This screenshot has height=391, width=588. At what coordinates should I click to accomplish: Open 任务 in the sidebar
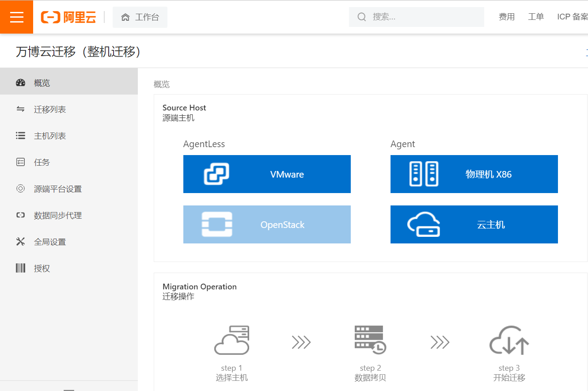pyautogui.click(x=69, y=162)
